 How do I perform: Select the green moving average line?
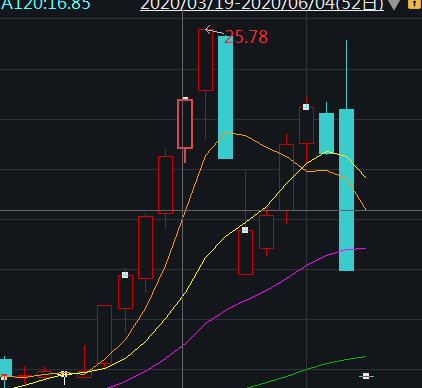pos(307,368)
